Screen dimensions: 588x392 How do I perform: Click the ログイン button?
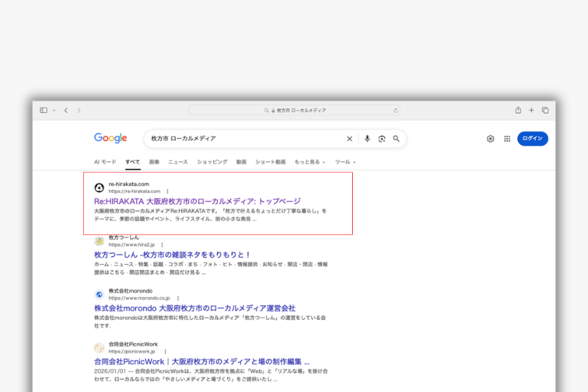pos(533,139)
